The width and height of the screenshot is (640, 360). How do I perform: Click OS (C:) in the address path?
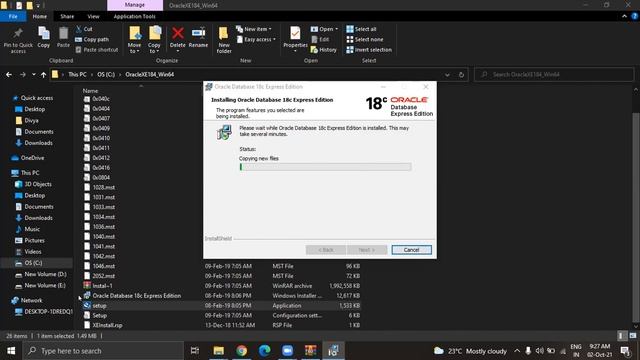[106, 75]
